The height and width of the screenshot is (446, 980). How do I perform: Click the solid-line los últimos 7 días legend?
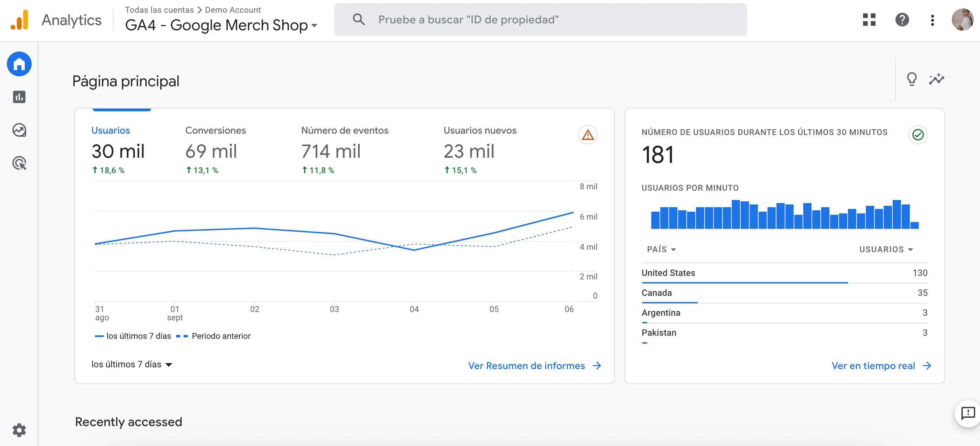coord(133,336)
